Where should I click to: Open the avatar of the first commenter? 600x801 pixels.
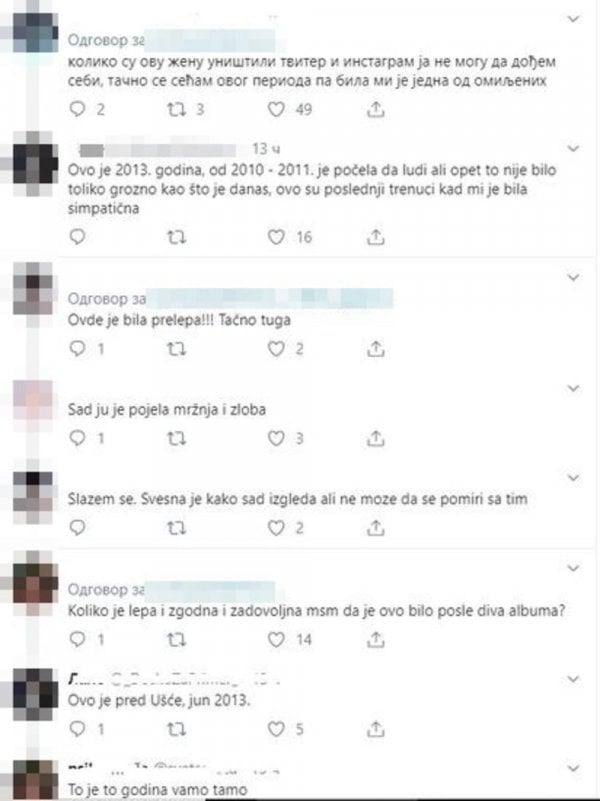(x=34, y=32)
